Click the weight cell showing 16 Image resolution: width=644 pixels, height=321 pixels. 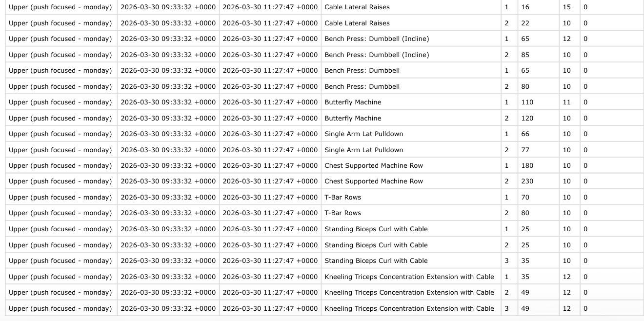point(525,7)
